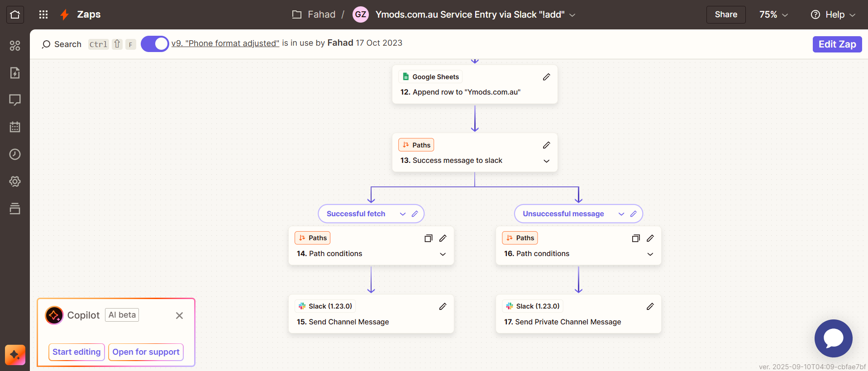Open Zap history clock icon in sidebar
868x371 pixels.
pos(15,154)
